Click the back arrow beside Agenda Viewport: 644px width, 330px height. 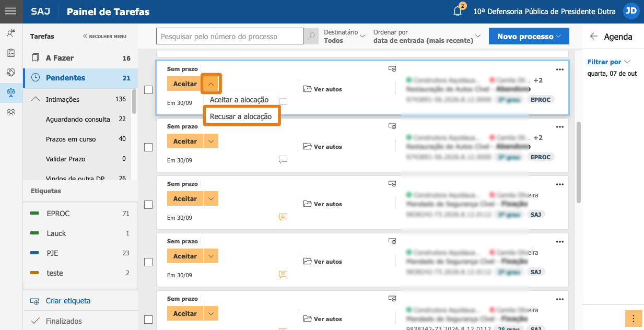(x=593, y=37)
